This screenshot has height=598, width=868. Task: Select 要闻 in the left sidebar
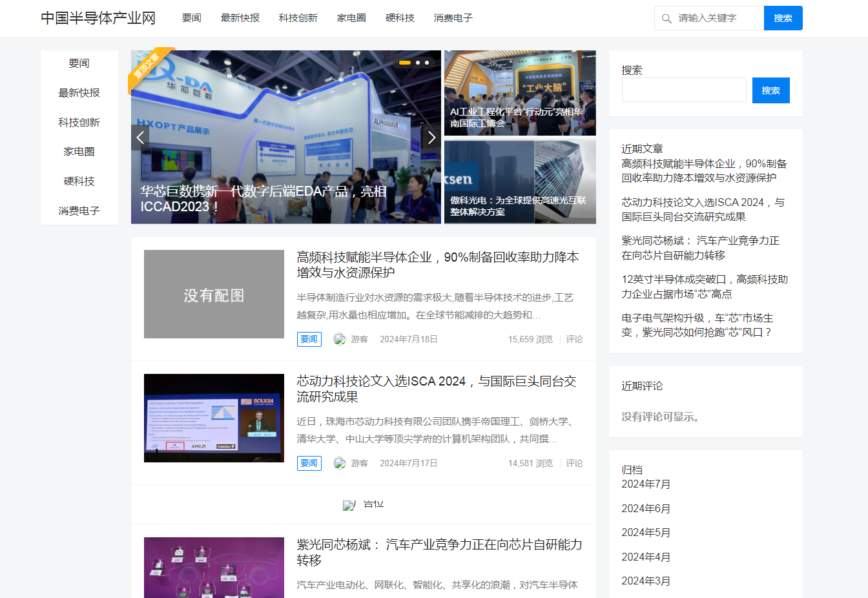coord(79,63)
